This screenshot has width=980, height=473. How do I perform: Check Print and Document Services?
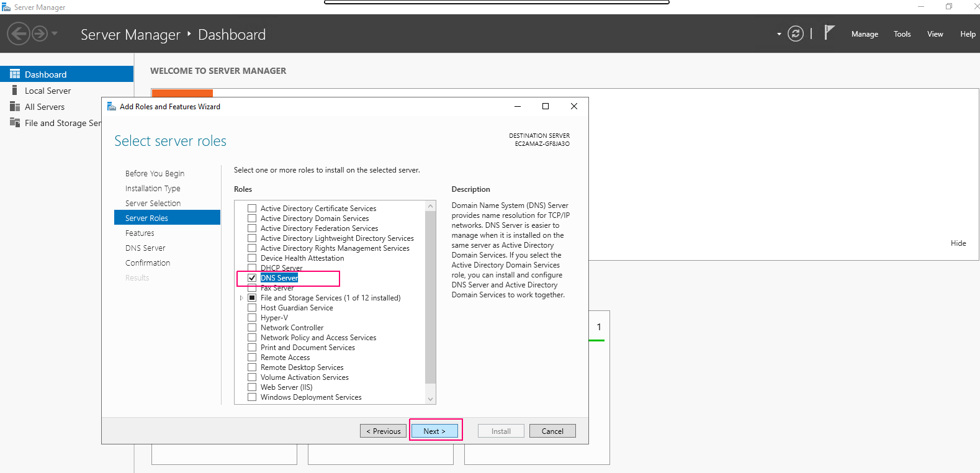pyautogui.click(x=252, y=348)
